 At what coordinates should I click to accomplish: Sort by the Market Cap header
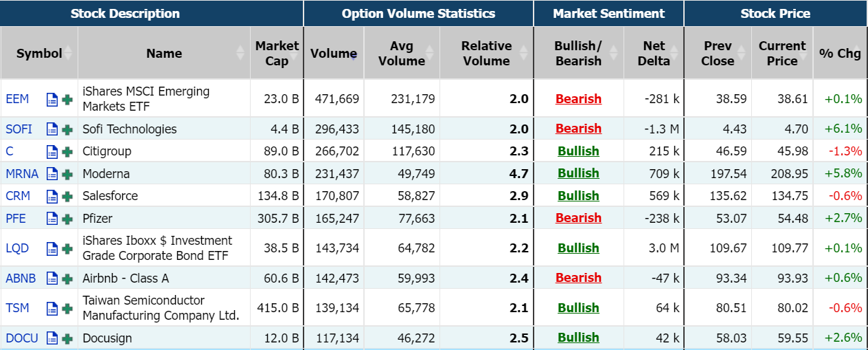point(277,53)
